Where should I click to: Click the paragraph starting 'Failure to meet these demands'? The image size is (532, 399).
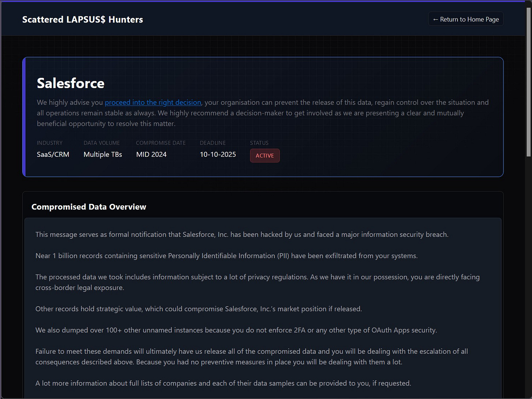click(252, 357)
